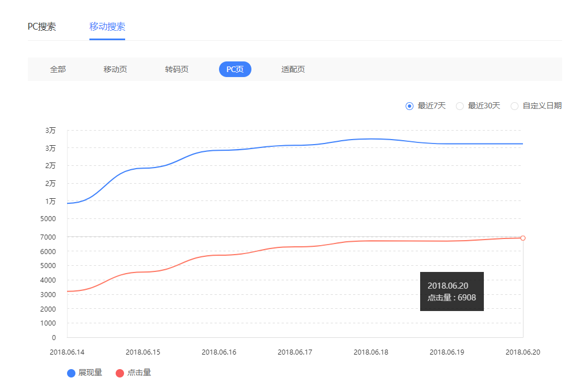Click the highlighted data point on 2018.06.20
The image size is (571, 392).
pyautogui.click(x=523, y=238)
